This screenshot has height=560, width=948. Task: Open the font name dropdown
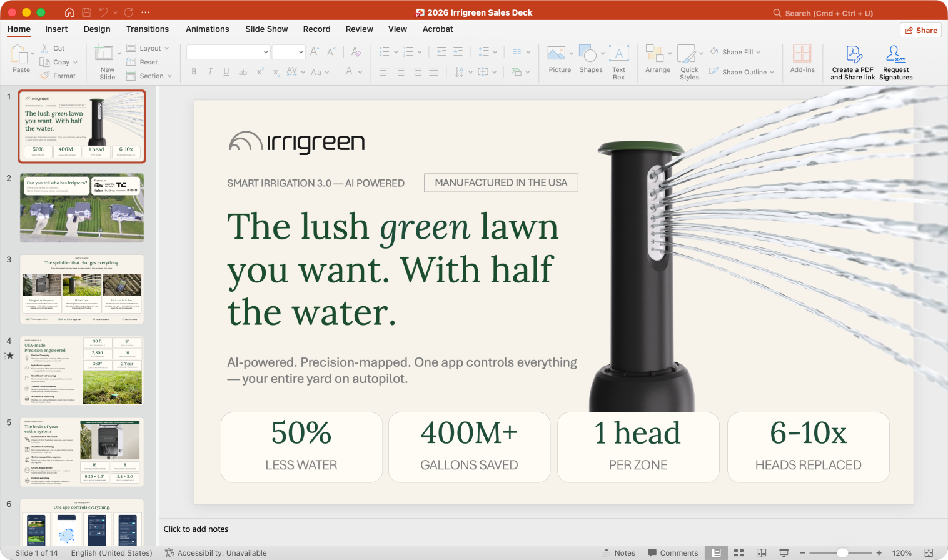click(266, 52)
